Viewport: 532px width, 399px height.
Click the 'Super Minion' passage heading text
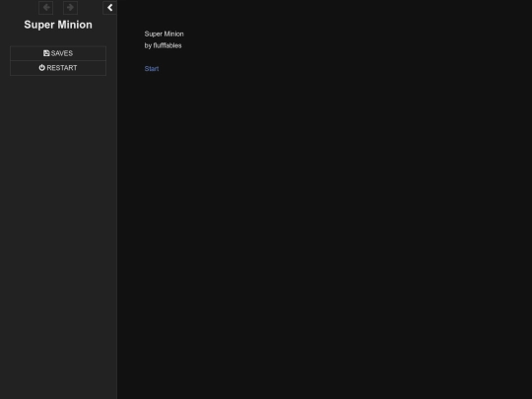[164, 33]
